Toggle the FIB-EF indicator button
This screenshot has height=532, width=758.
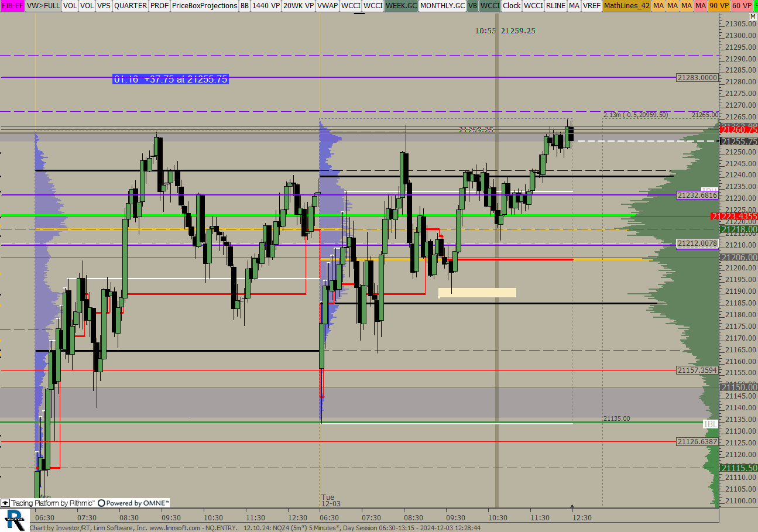[x=12, y=5]
